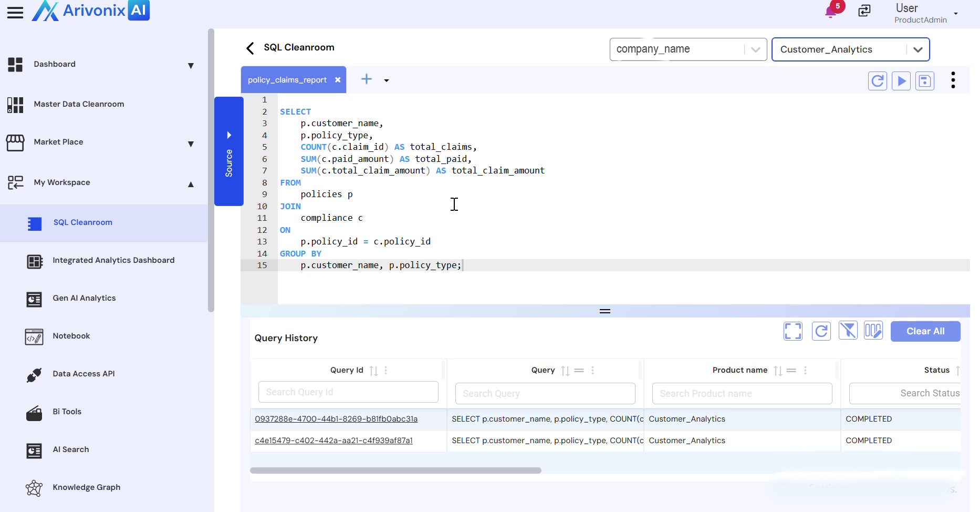
Task: Sort by Query Id column
Action: [373, 371]
